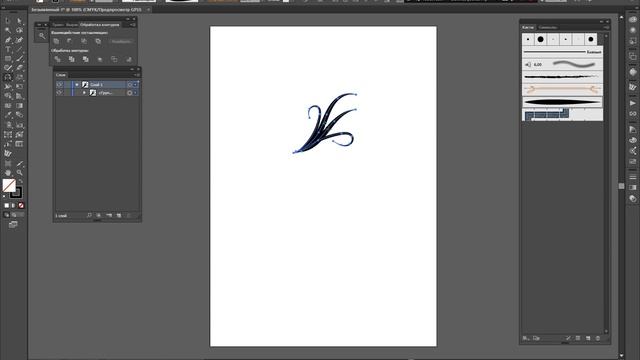640x360 pixels.
Task: Select the Selection (black arrow) tool
Action: (x=8, y=21)
